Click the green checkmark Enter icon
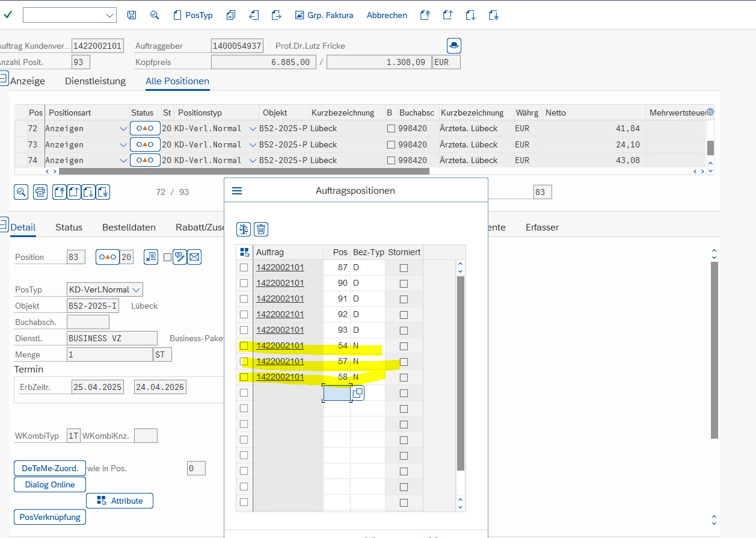The image size is (756, 538). [x=8, y=15]
